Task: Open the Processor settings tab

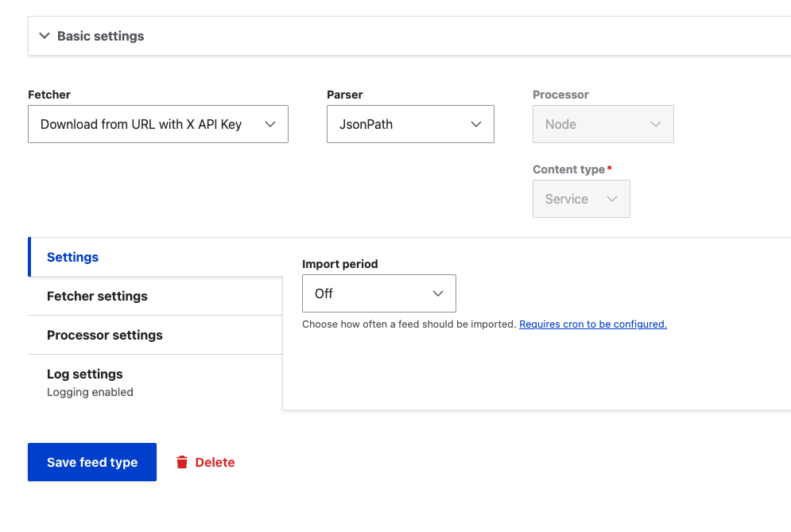Action: tap(104, 335)
